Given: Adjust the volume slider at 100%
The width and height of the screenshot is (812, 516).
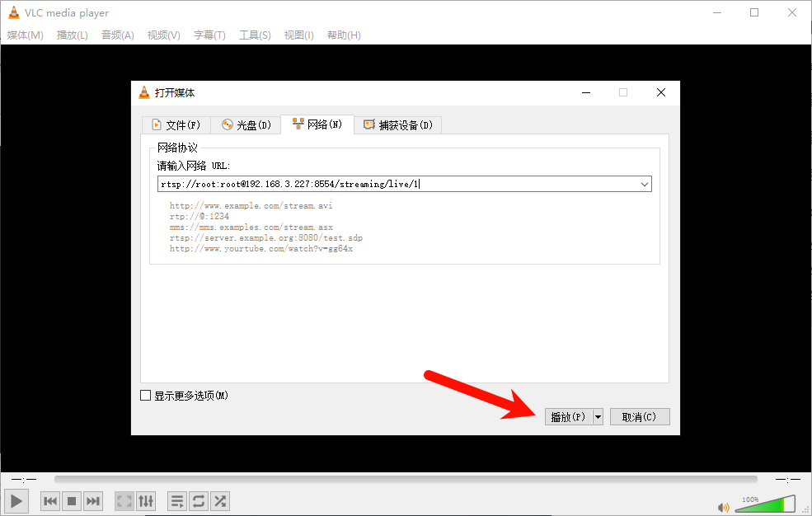Looking at the screenshot, I should coord(765,504).
